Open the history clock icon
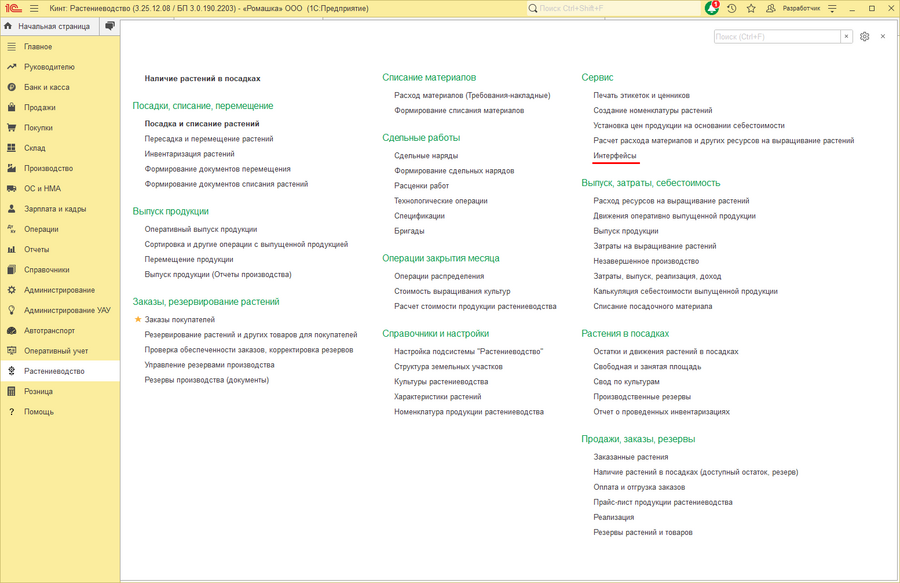This screenshot has height=583, width=900. (x=732, y=9)
